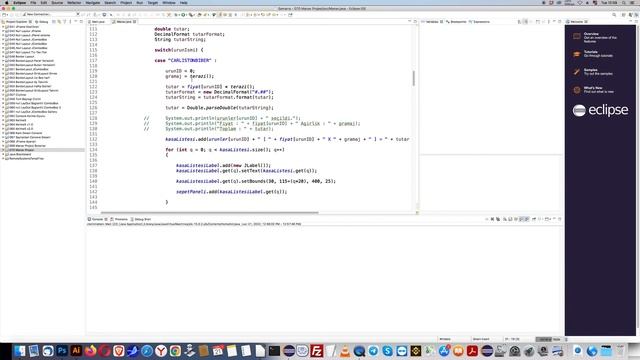Open the Run menu

coord(140,2)
